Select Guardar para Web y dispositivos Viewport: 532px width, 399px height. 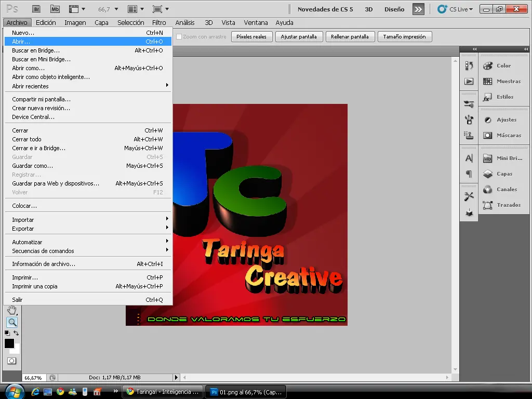coord(88,183)
